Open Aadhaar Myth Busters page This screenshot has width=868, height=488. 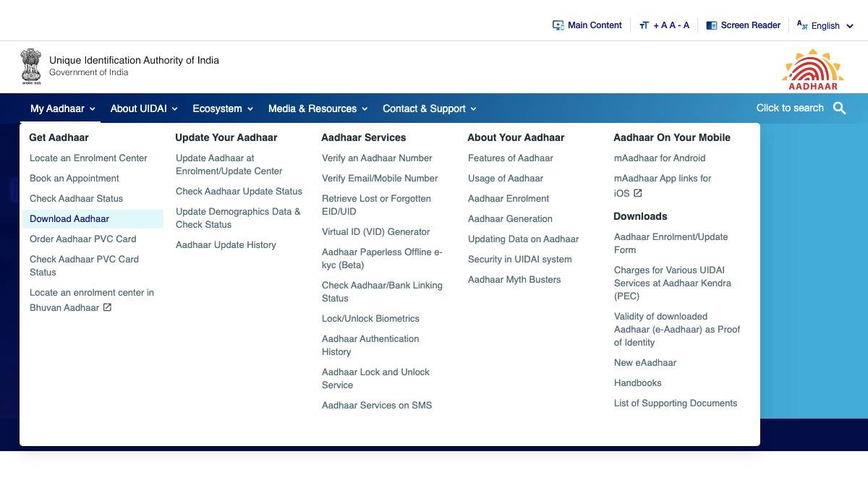click(x=514, y=279)
